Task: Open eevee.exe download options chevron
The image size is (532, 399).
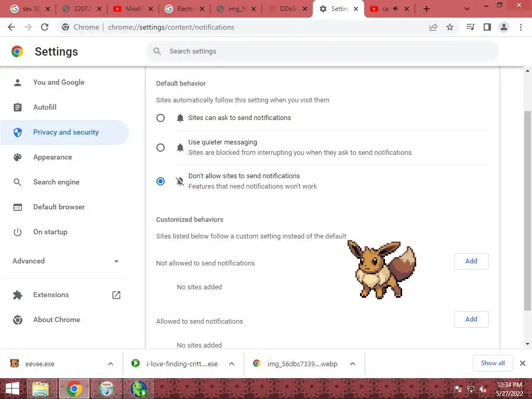Action: pos(111,364)
